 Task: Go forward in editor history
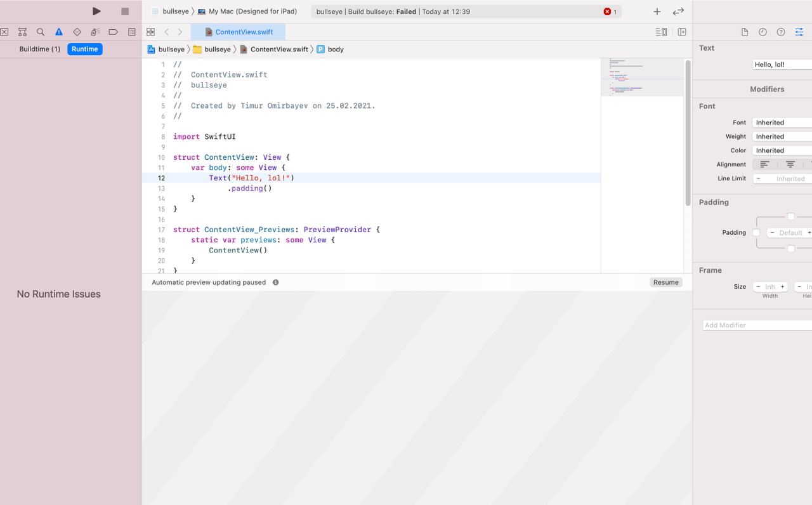click(x=180, y=32)
